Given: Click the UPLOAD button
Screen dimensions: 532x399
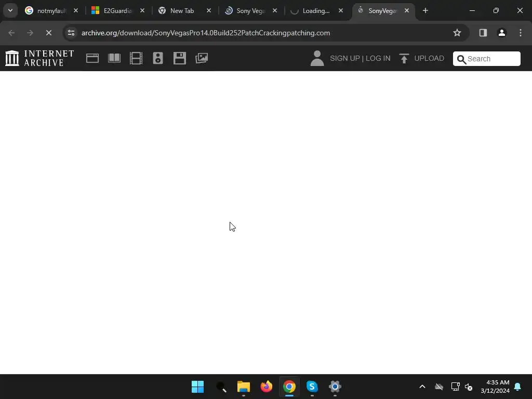Looking at the screenshot, I should [x=422, y=58].
